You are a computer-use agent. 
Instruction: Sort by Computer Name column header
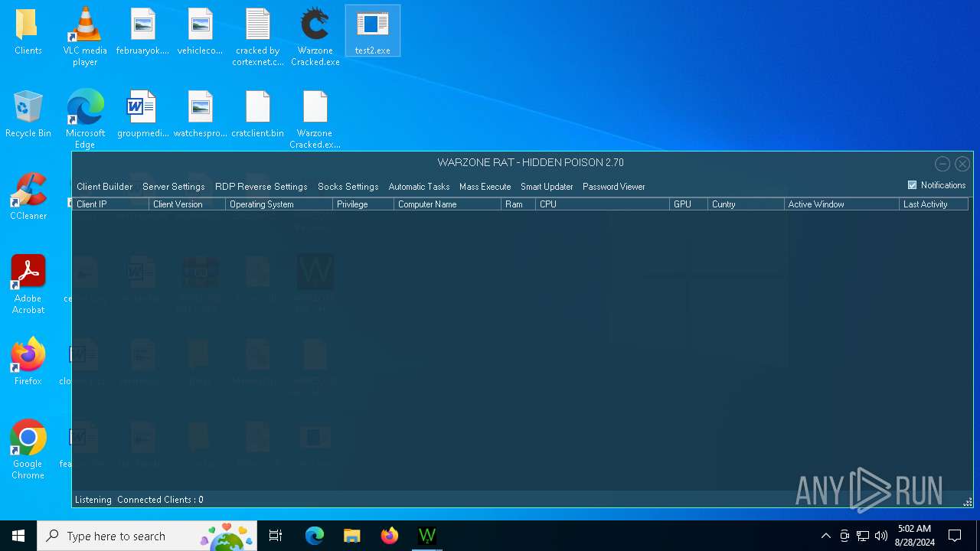coord(447,204)
